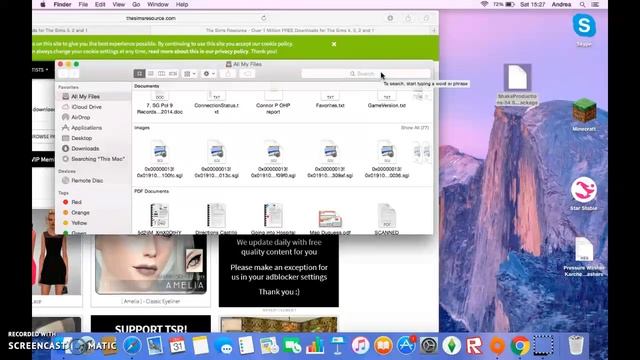Open the Apple menu
Viewport: 640px width, 360px height.
(43, 4)
